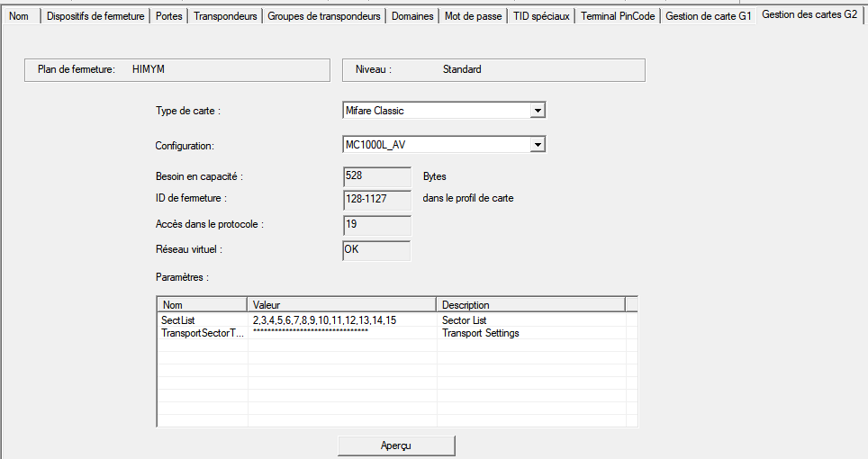Switch to the Nom tab
This screenshot has height=459, width=868.
(x=19, y=16)
